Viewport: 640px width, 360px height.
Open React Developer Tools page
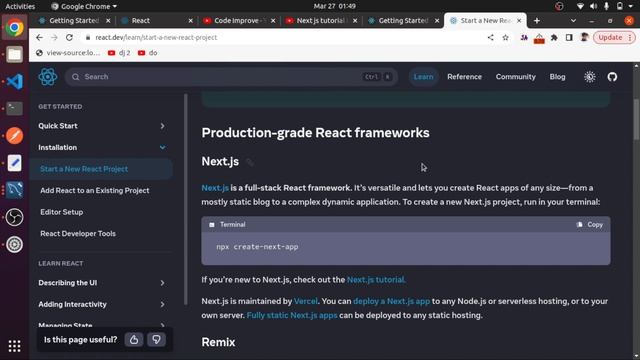tap(78, 234)
